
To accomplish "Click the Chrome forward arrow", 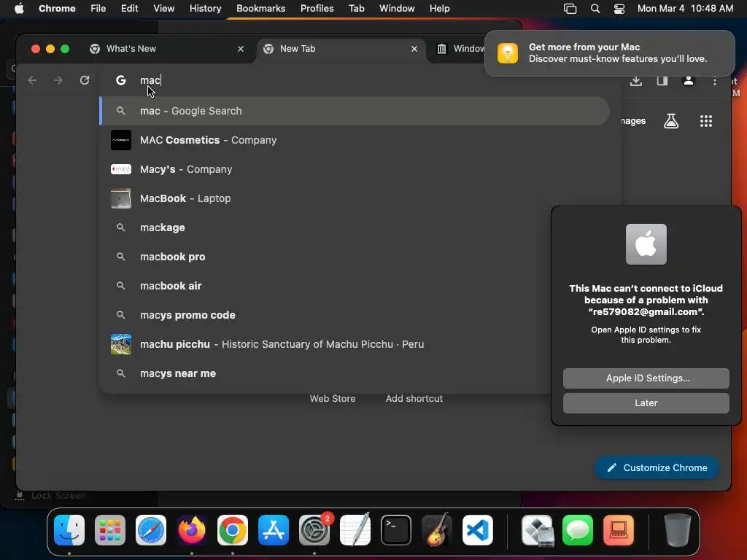I will coord(58,80).
